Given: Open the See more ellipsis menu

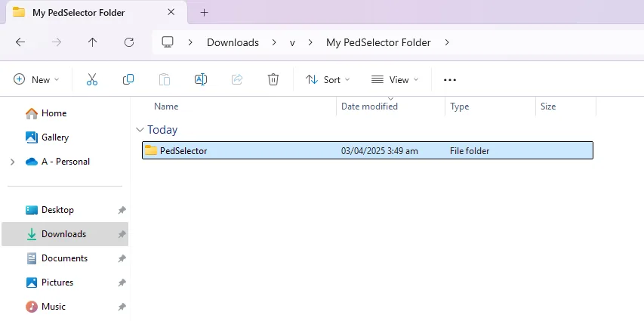Looking at the screenshot, I should (450, 80).
